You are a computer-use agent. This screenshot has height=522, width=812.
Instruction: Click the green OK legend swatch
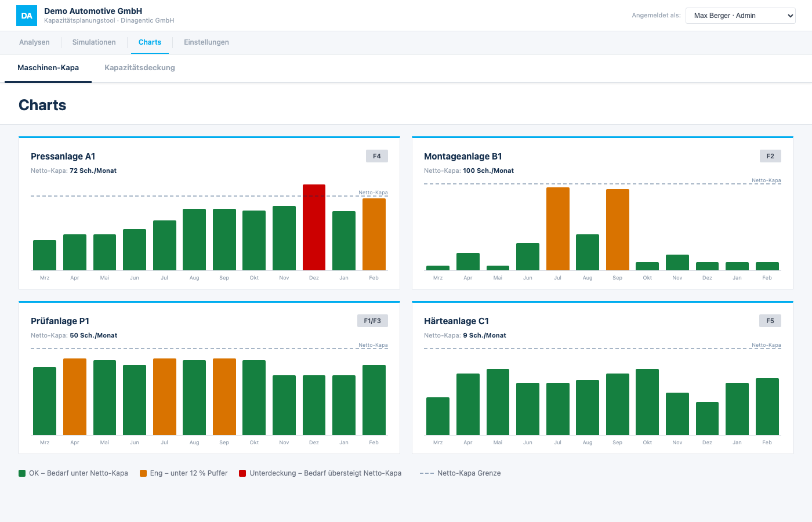click(22, 473)
